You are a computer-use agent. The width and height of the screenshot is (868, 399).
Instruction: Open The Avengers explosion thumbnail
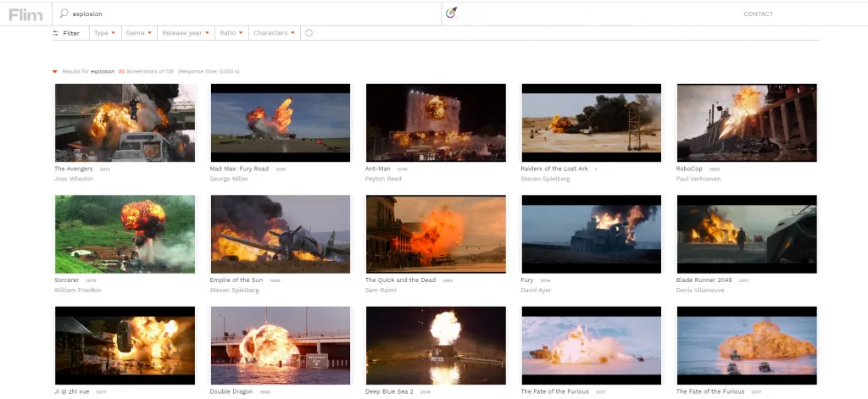tap(125, 123)
